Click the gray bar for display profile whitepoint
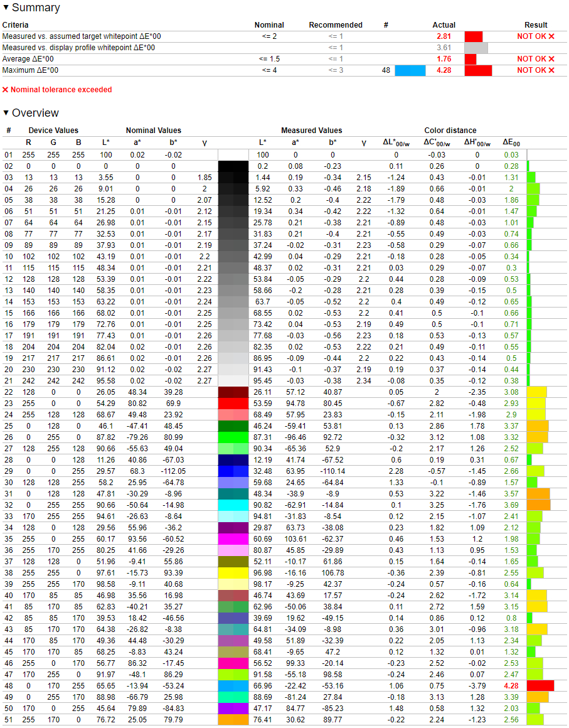The height and width of the screenshot is (728, 569). (476, 48)
